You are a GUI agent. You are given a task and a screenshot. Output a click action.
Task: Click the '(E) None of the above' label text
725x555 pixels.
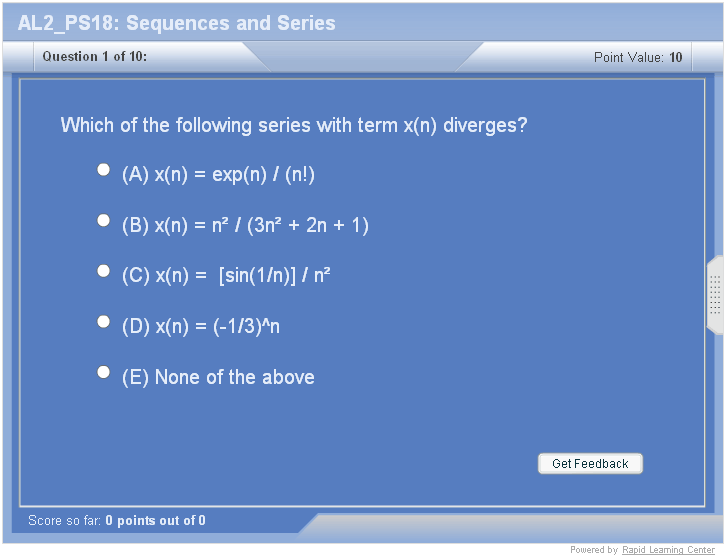[218, 378]
